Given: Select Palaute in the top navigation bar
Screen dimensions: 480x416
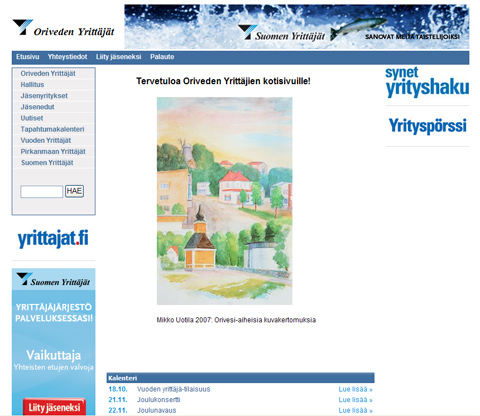Looking at the screenshot, I should point(162,57).
